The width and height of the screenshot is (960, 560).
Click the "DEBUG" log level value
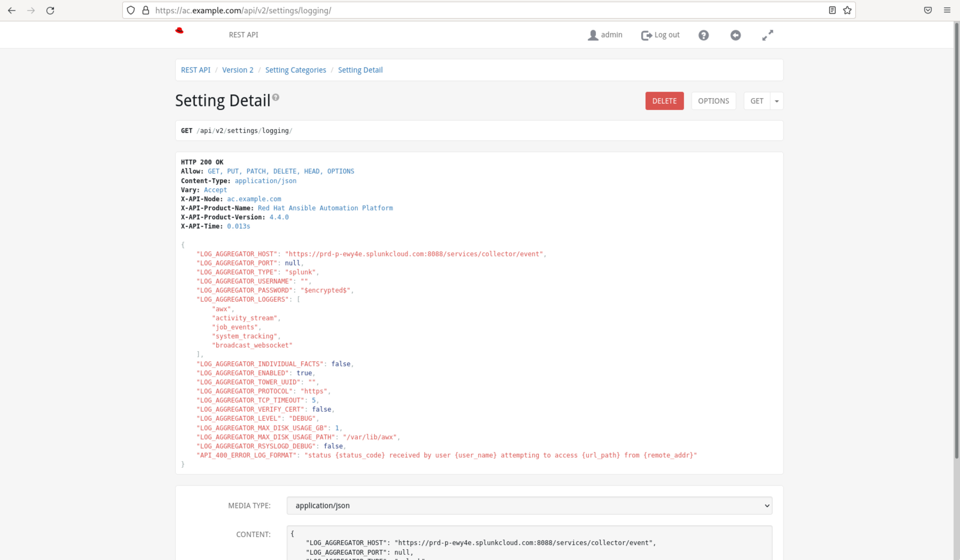(302, 418)
